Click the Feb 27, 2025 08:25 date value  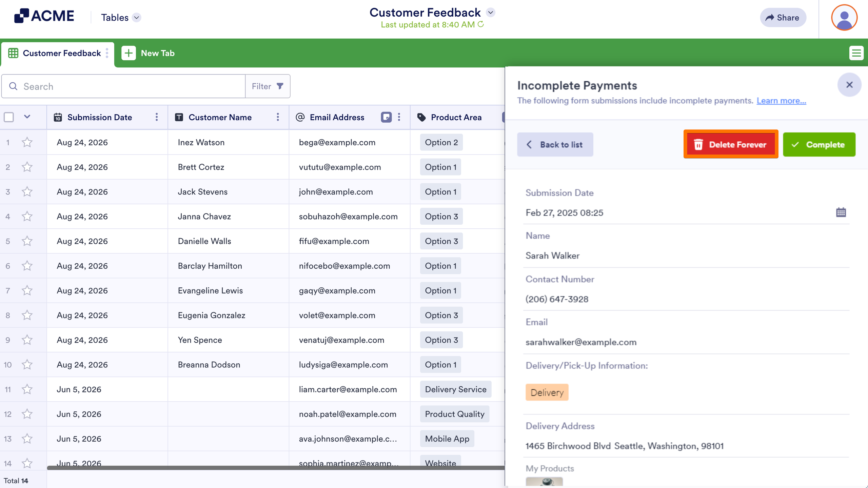(x=564, y=213)
